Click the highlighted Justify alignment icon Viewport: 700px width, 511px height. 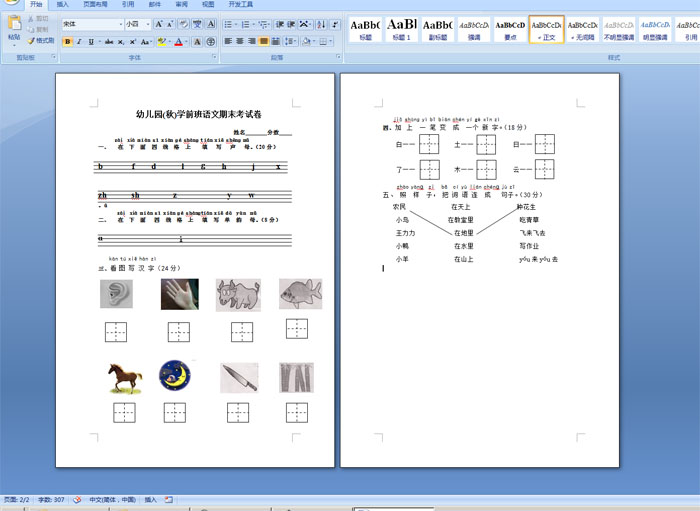tap(264, 42)
